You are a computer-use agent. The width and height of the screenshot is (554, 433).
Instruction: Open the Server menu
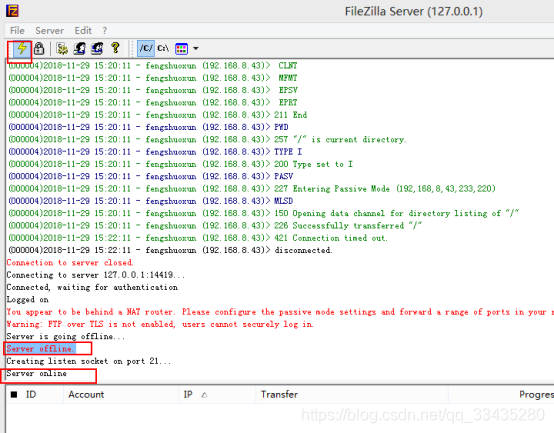coord(49,31)
